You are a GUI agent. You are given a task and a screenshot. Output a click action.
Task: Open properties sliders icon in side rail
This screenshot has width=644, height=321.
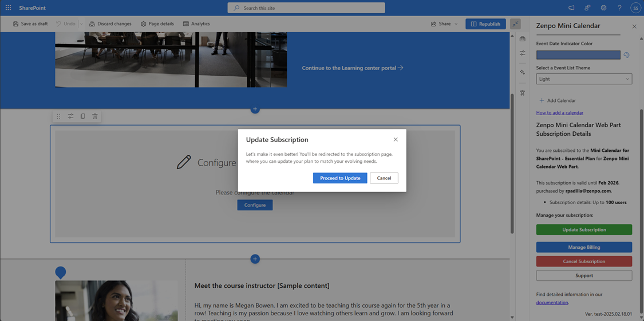pyautogui.click(x=522, y=53)
